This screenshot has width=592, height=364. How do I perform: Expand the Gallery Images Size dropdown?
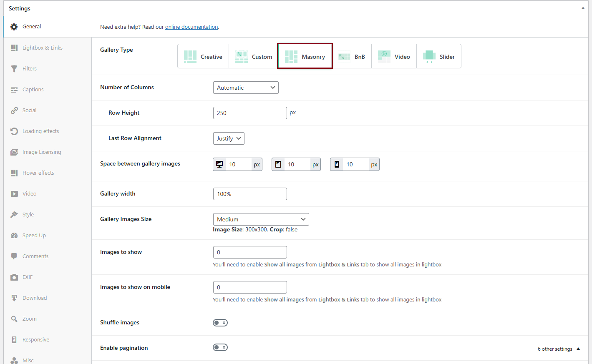261,219
